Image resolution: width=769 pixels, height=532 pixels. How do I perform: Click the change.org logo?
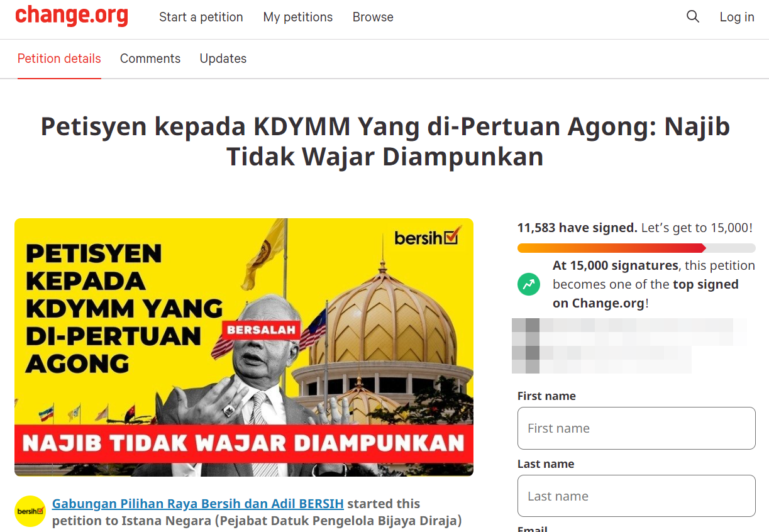click(x=72, y=16)
